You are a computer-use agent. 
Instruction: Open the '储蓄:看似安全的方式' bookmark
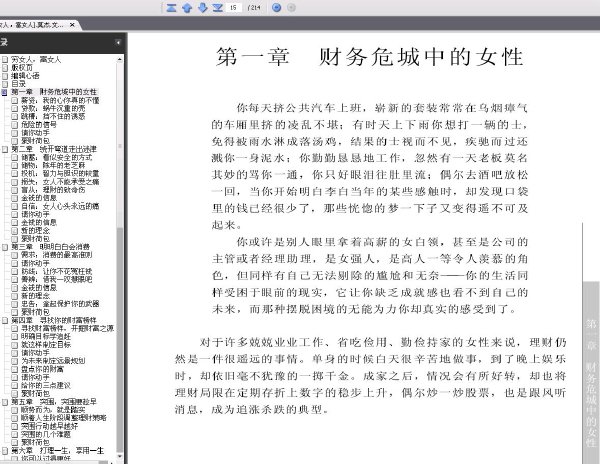click(x=57, y=157)
